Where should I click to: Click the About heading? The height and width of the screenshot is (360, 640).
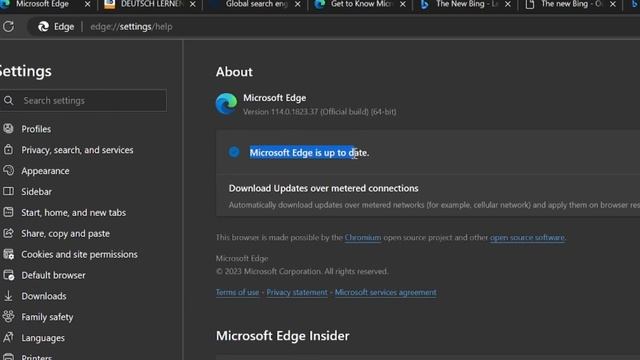[234, 72]
